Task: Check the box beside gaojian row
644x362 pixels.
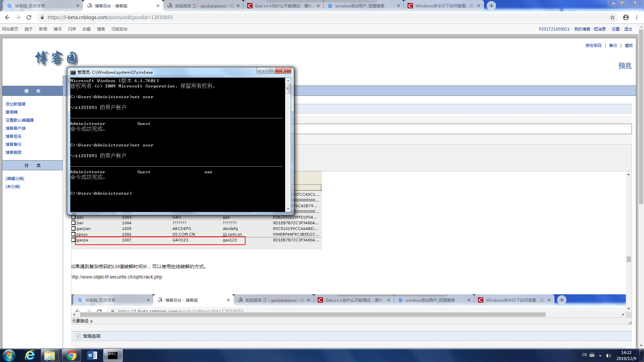Action: pyautogui.click(x=73, y=229)
